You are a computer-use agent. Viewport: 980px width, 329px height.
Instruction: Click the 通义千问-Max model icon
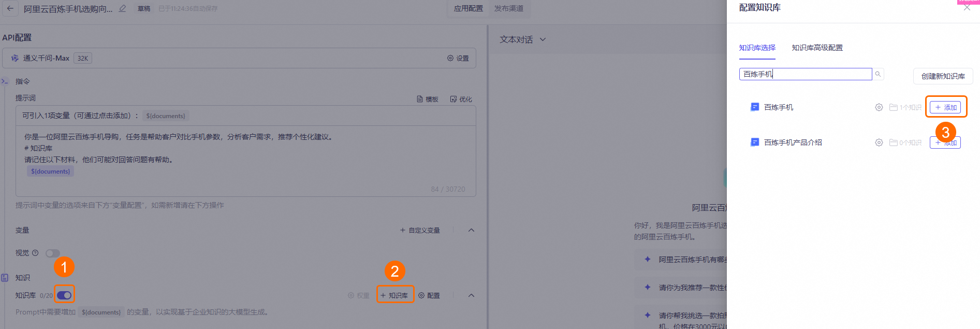point(15,58)
